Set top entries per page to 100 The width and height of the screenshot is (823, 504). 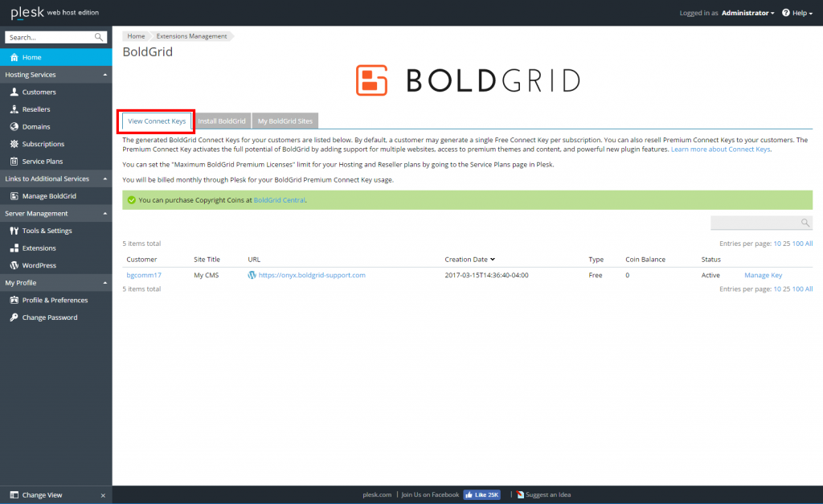[x=798, y=244]
